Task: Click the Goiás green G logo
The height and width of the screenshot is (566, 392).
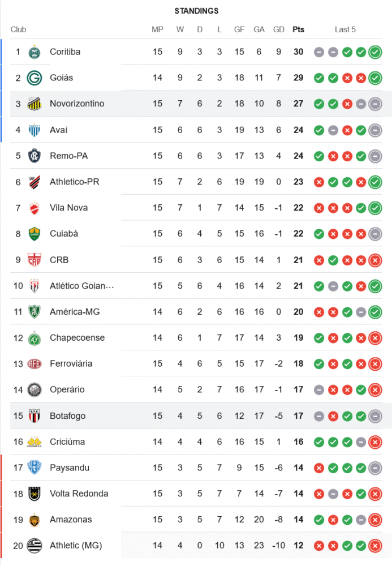Action: click(35, 78)
